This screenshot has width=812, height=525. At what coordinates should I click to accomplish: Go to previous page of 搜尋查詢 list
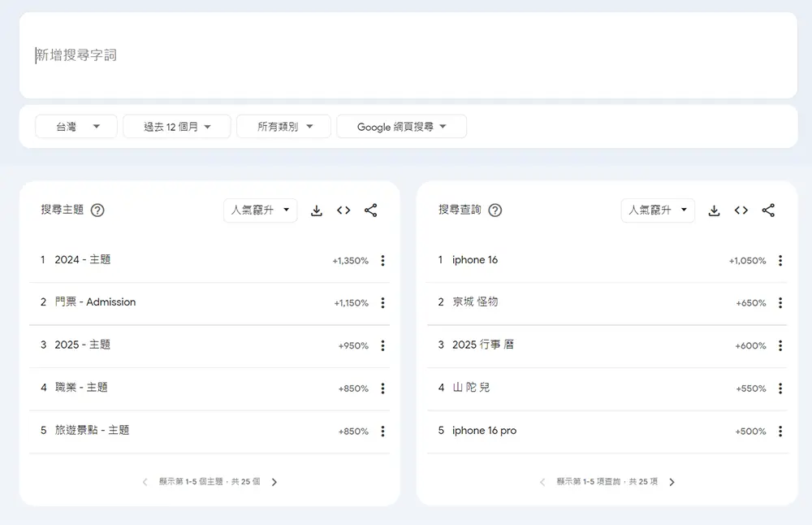542,482
